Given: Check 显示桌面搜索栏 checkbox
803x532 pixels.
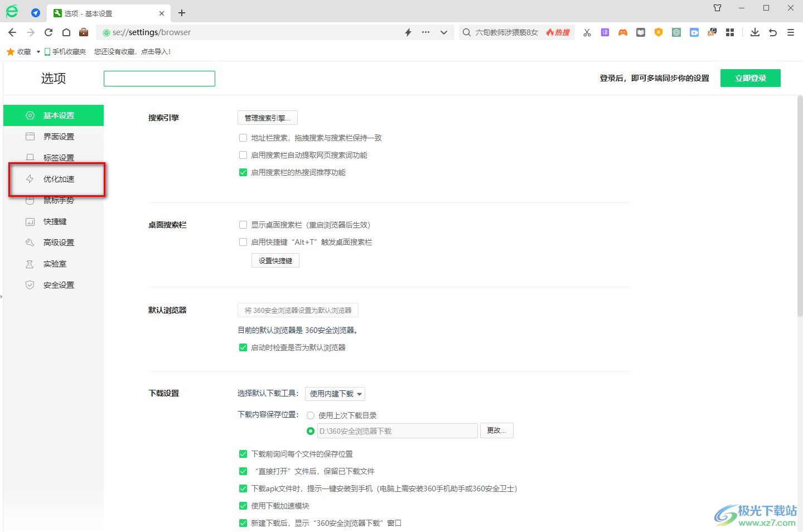Looking at the screenshot, I should (x=243, y=225).
